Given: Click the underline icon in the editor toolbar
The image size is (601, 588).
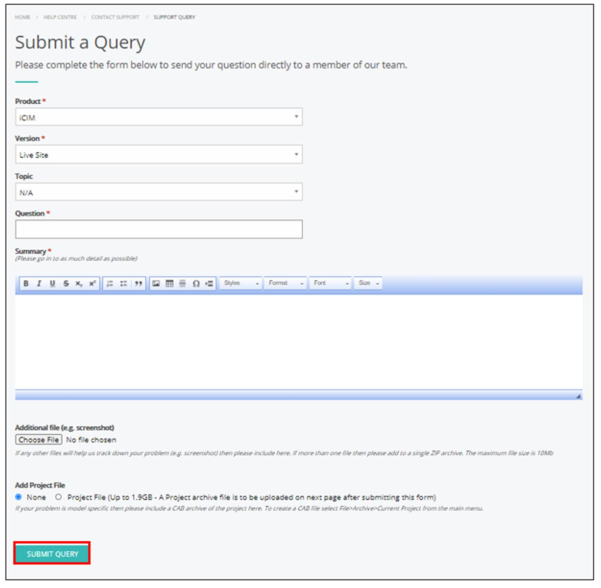Looking at the screenshot, I should point(53,284).
